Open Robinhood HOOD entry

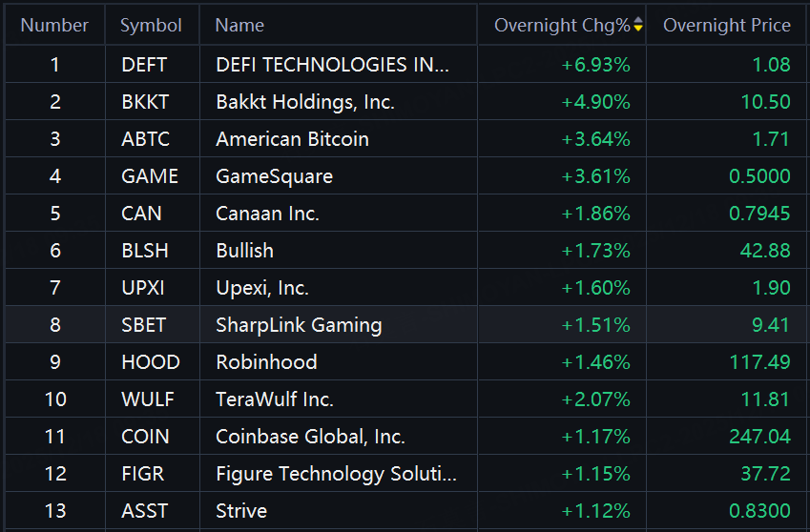(x=405, y=361)
